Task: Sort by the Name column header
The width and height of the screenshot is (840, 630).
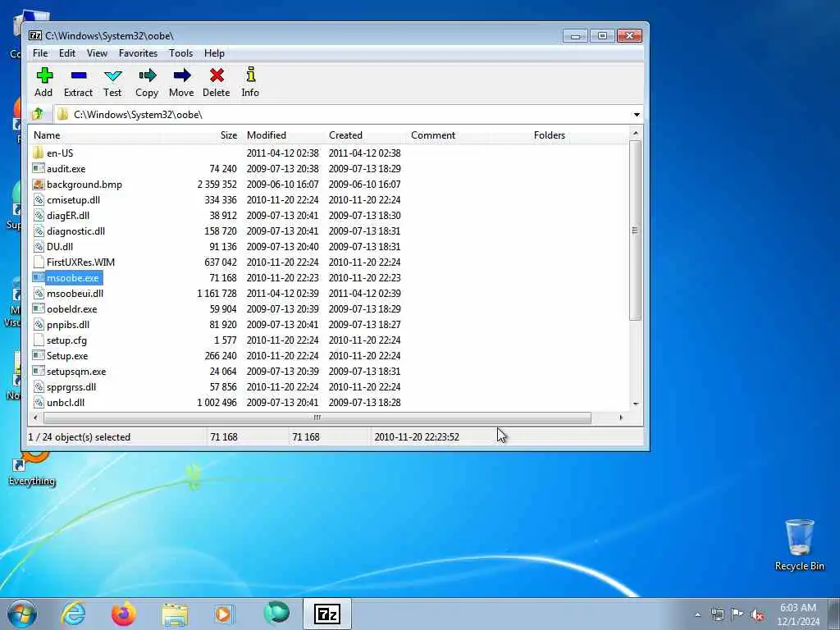Action: point(94,135)
